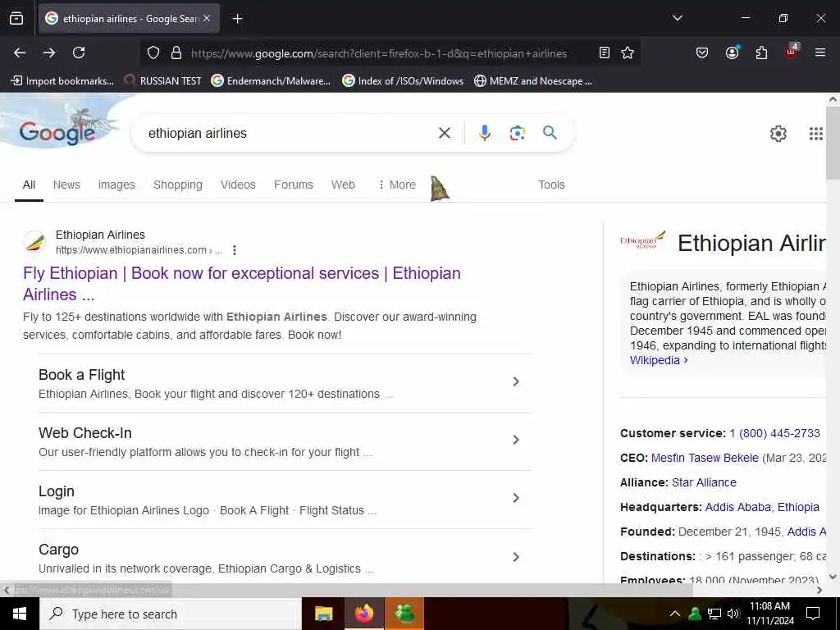The width and height of the screenshot is (840, 630).
Task: Expand Web Check-In sitelink chevron
Action: tap(515, 440)
